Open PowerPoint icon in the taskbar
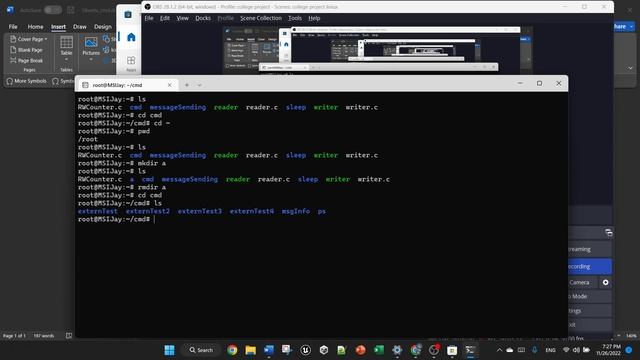The image size is (640, 360). [360, 350]
